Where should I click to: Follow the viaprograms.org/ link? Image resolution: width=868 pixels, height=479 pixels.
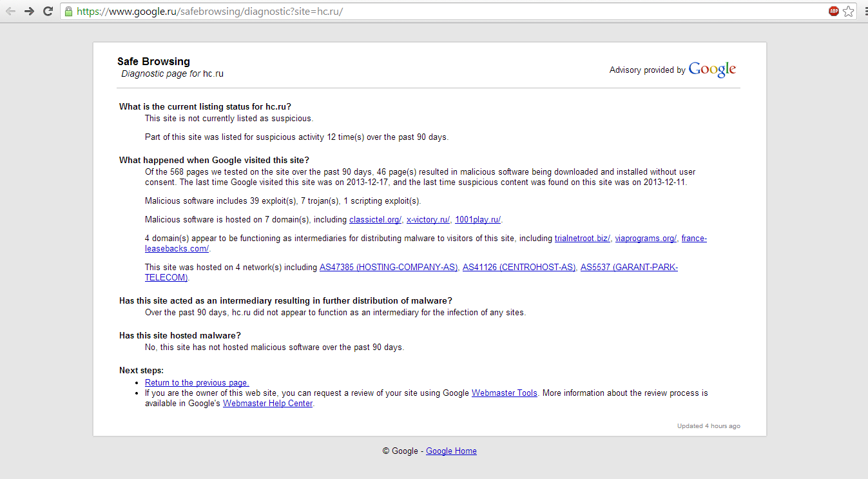pyautogui.click(x=646, y=239)
